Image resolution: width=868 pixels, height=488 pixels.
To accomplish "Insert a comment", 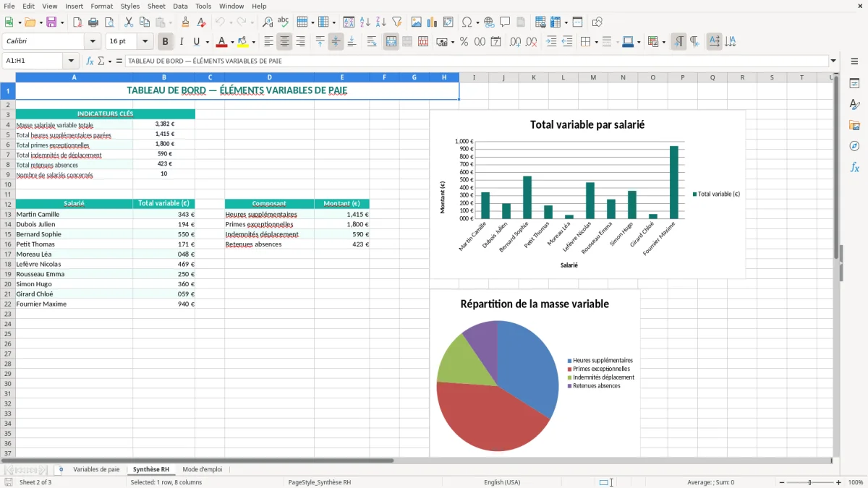I will coord(505,22).
